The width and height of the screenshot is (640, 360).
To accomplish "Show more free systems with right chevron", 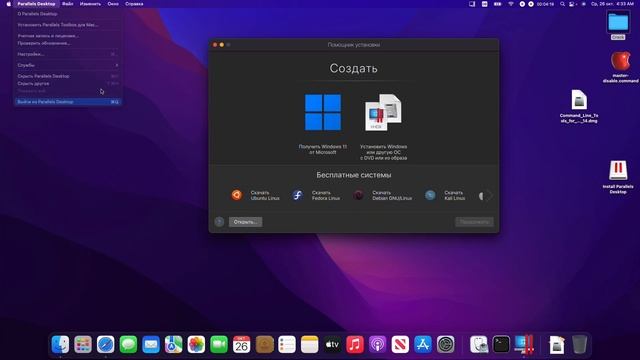I will click(x=490, y=196).
